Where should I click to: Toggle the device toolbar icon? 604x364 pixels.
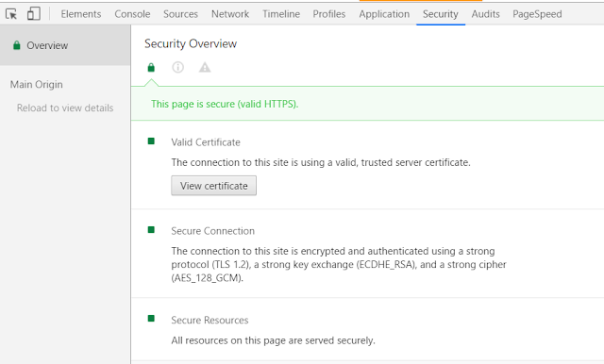tap(34, 14)
